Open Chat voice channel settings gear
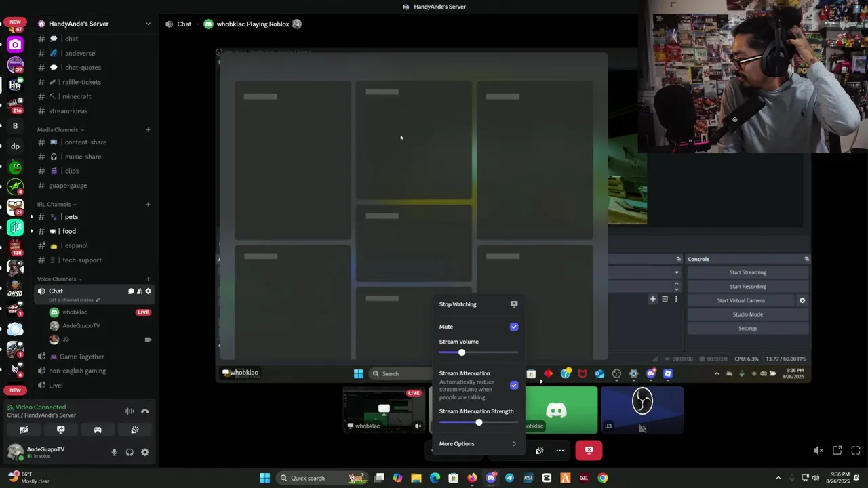 148,291
